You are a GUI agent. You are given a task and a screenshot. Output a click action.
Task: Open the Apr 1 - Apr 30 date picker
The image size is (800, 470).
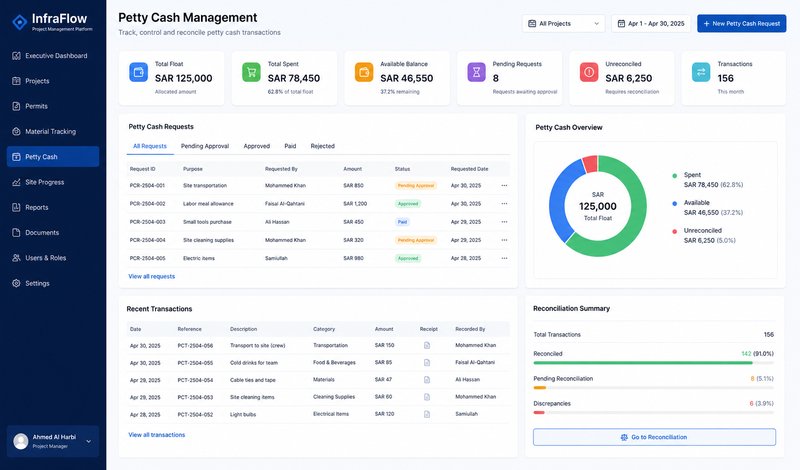coord(651,23)
